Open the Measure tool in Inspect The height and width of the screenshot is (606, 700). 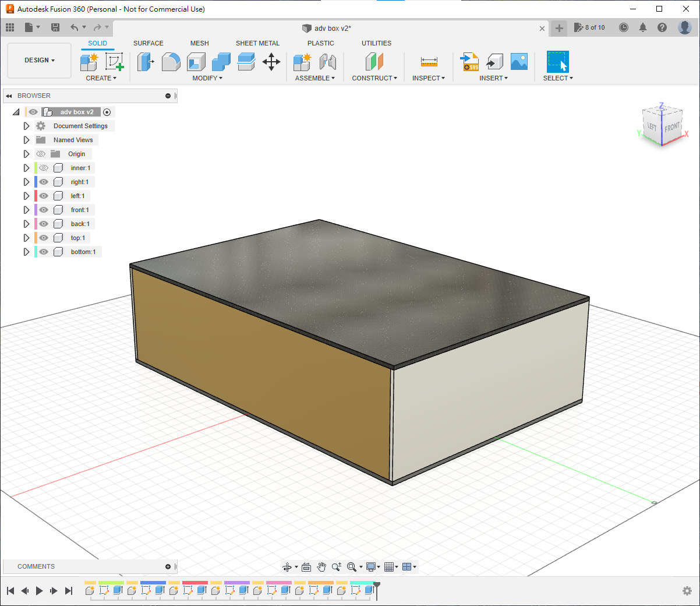click(429, 62)
